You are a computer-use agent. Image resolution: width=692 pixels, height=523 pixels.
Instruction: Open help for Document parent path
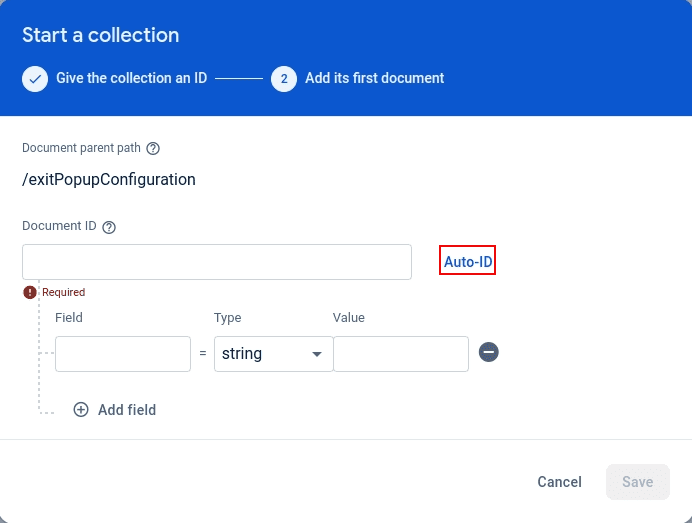(153, 148)
